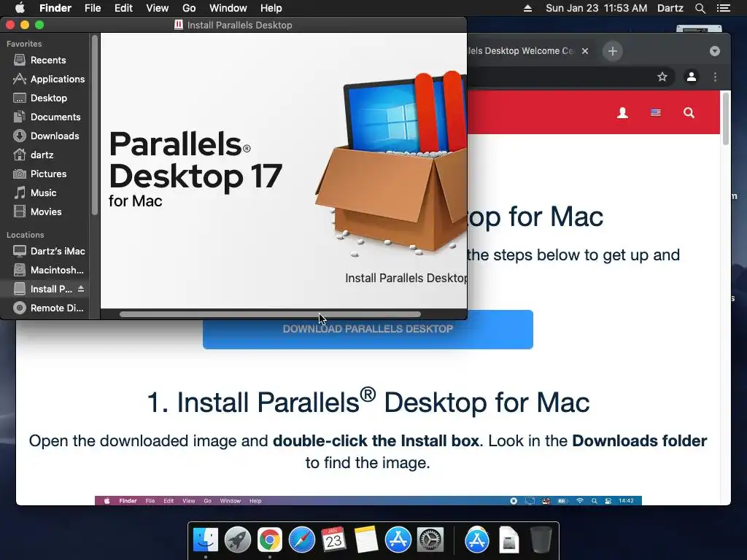Open App Store from the Dock
Image resolution: width=747 pixels, height=560 pixels.
point(398,540)
